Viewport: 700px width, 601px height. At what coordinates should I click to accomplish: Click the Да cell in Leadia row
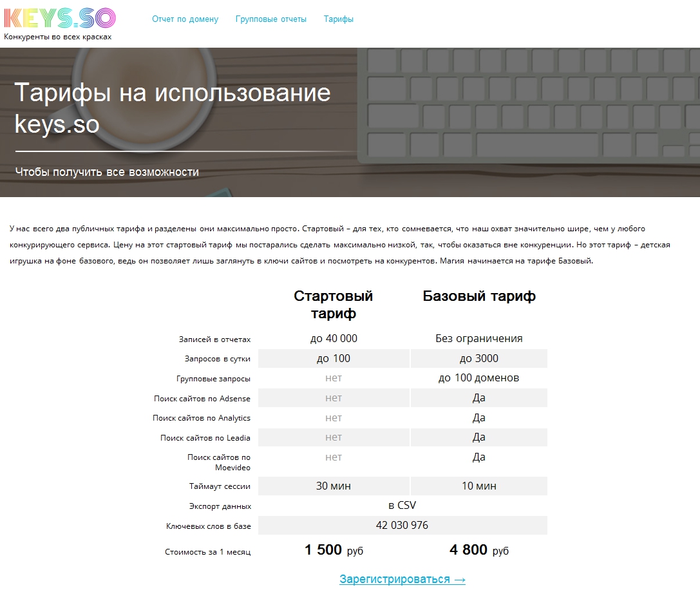pos(479,437)
